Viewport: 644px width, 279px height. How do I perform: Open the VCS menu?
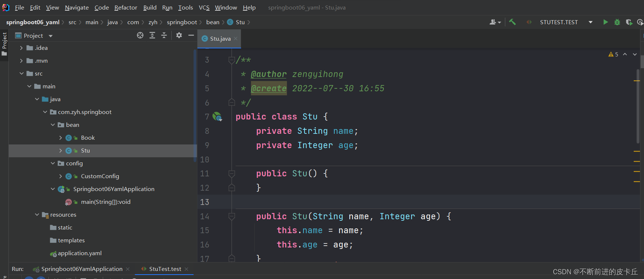(x=204, y=7)
